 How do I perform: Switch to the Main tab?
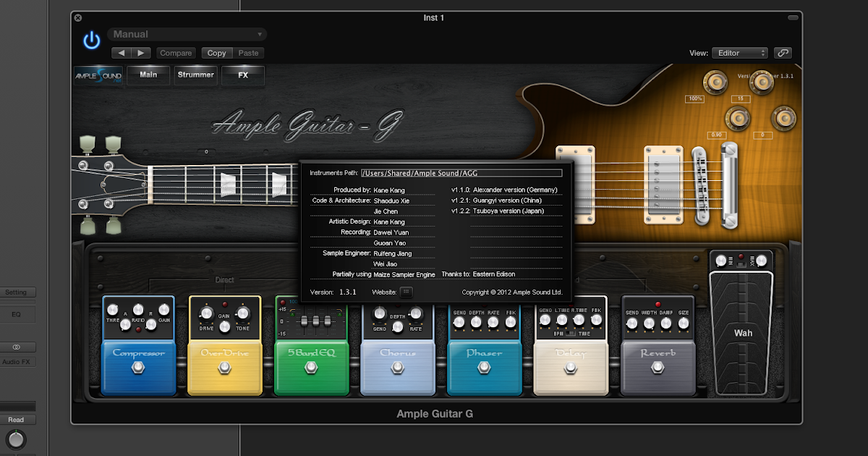coord(148,75)
